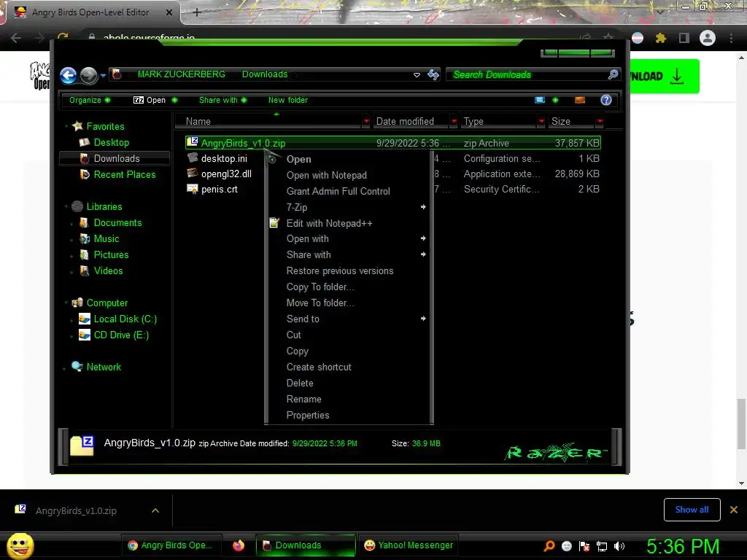Screen dimensions: 747x560
Task: Open Properties from the context menu
Action: point(308,415)
